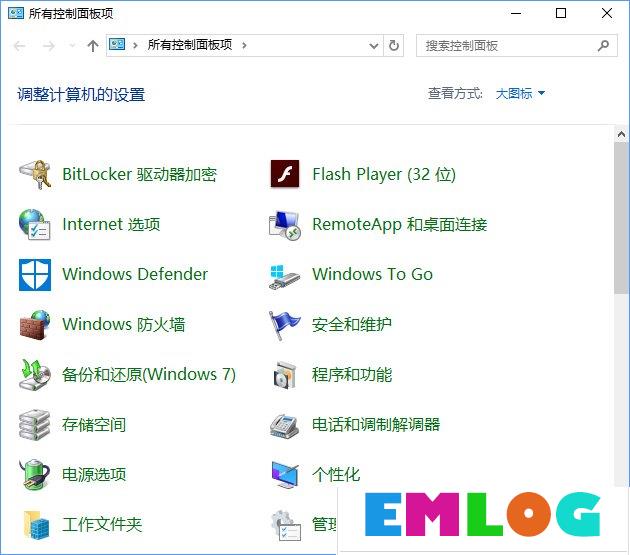Image resolution: width=630 pixels, height=555 pixels.
Task: Click the 安全和维护 blue flag icon
Action: (284, 325)
